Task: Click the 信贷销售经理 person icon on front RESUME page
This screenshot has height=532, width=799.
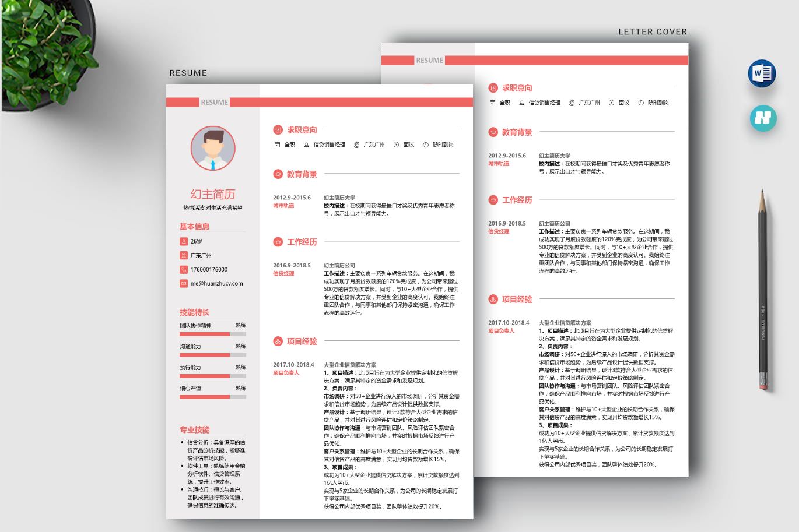Action: coord(307,145)
